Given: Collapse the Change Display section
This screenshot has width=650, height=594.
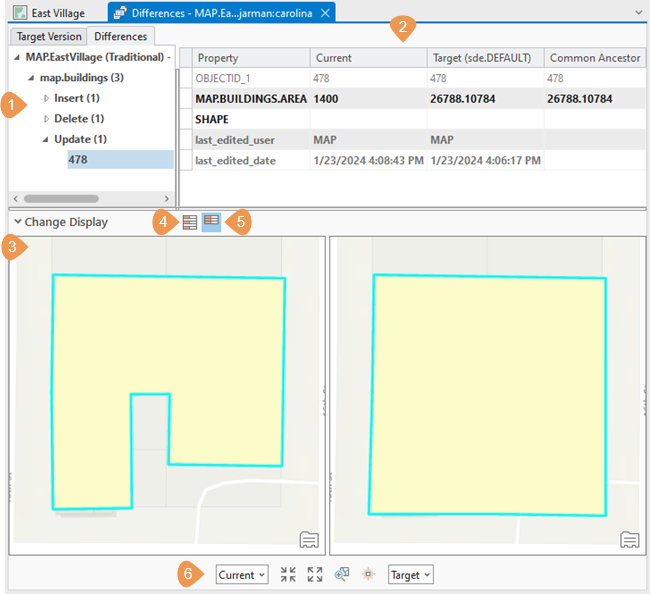Looking at the screenshot, I should (18, 222).
